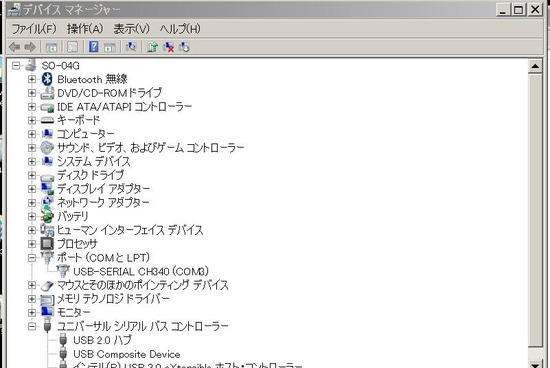Maximize the デバイス マネージャー window

[x=518, y=9]
